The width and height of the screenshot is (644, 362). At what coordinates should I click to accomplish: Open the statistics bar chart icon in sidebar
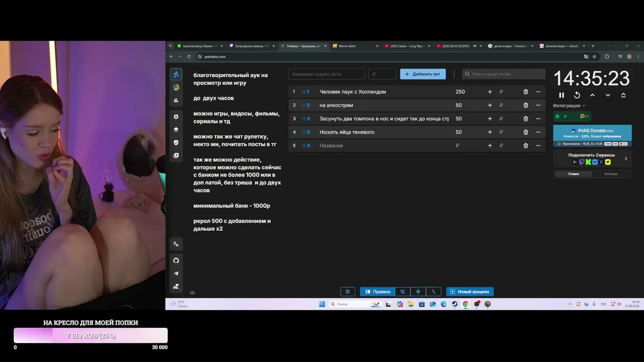(x=176, y=100)
